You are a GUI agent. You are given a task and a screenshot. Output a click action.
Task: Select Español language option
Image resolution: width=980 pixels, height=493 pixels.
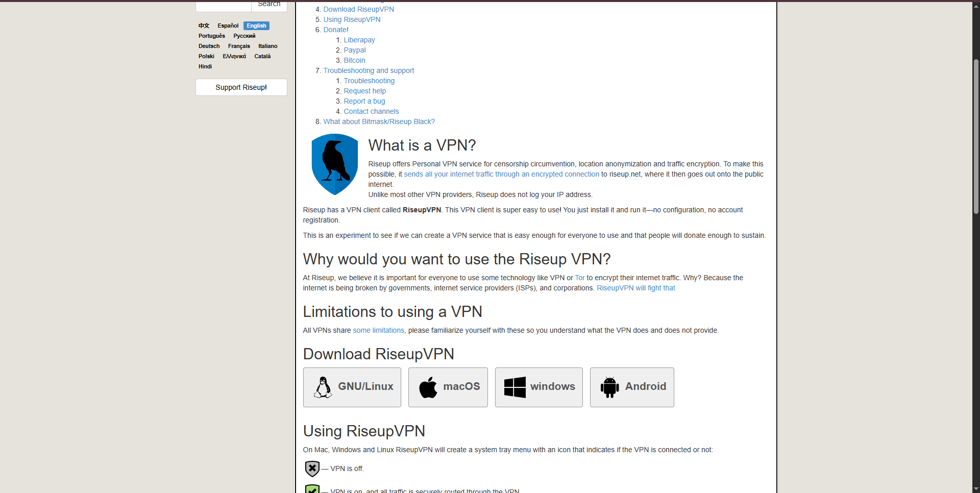click(228, 26)
